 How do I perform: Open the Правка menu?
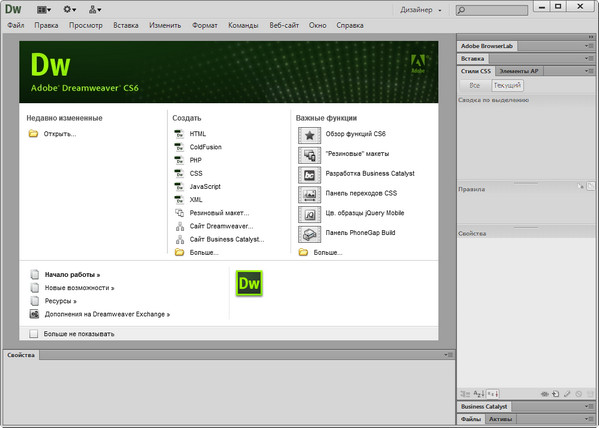point(46,25)
